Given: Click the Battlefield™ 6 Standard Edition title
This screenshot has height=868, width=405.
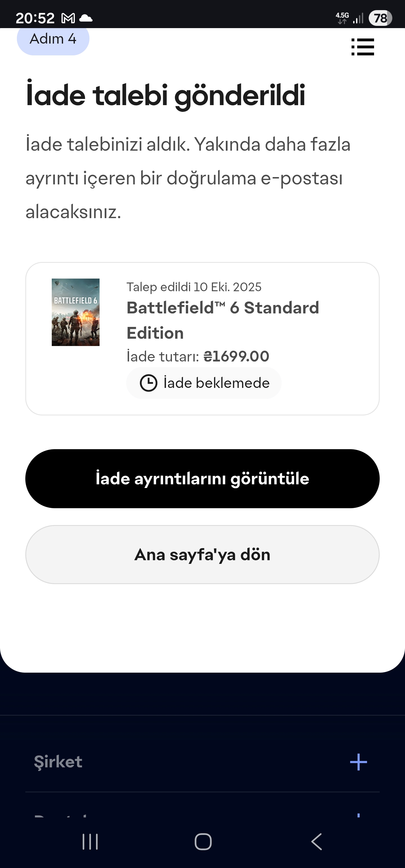Looking at the screenshot, I should tap(222, 320).
